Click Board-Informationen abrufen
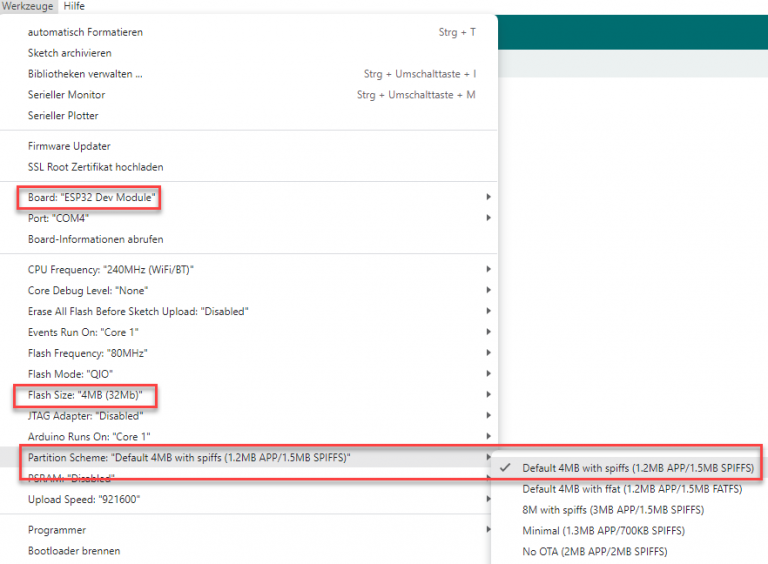The height and width of the screenshot is (564, 768). pos(95,239)
